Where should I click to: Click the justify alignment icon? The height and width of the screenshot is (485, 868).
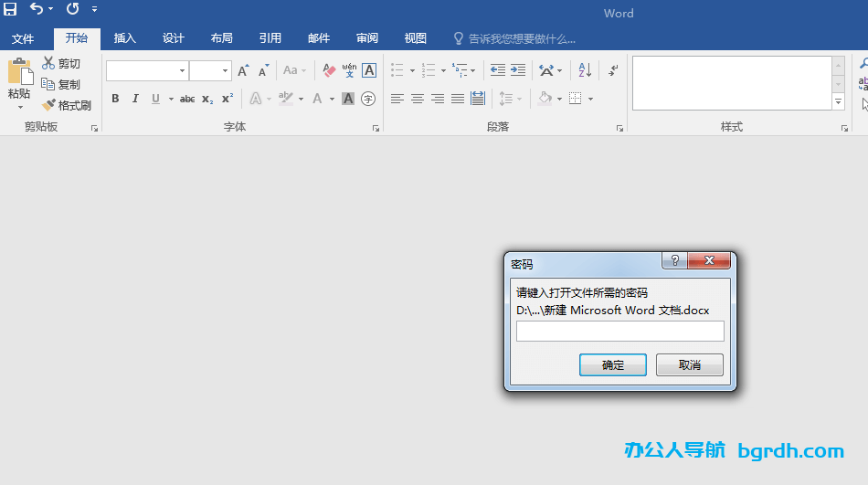(458, 99)
